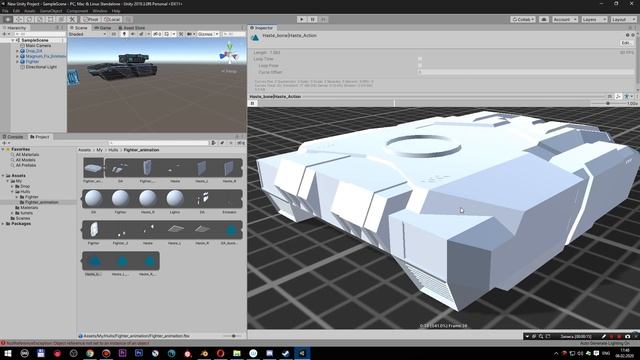
Task: Open Windows Start menu
Action: point(8,353)
